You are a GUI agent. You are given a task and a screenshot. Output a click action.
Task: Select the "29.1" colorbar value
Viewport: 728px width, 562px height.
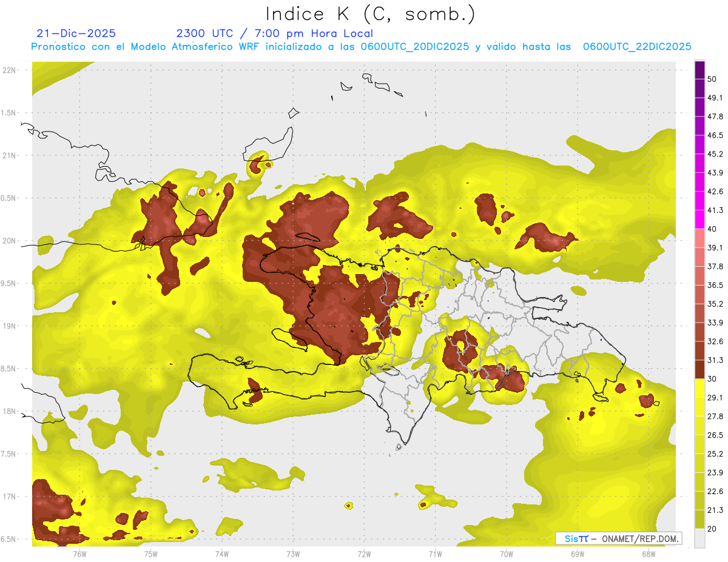[x=715, y=398]
